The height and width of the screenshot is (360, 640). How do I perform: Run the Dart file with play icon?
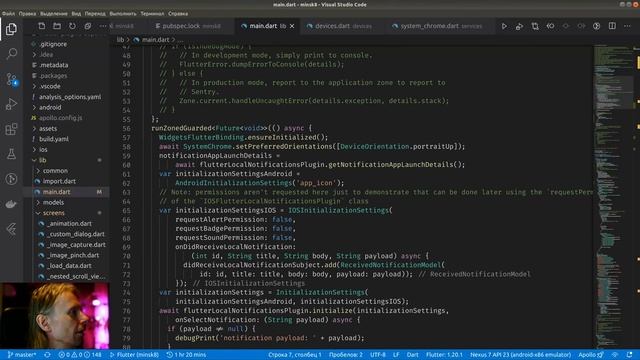pos(504,26)
